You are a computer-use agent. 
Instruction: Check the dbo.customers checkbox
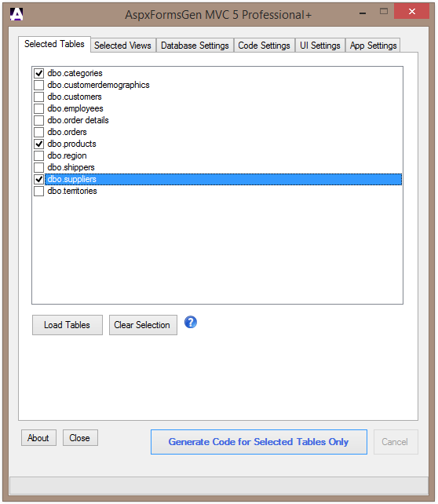click(39, 97)
